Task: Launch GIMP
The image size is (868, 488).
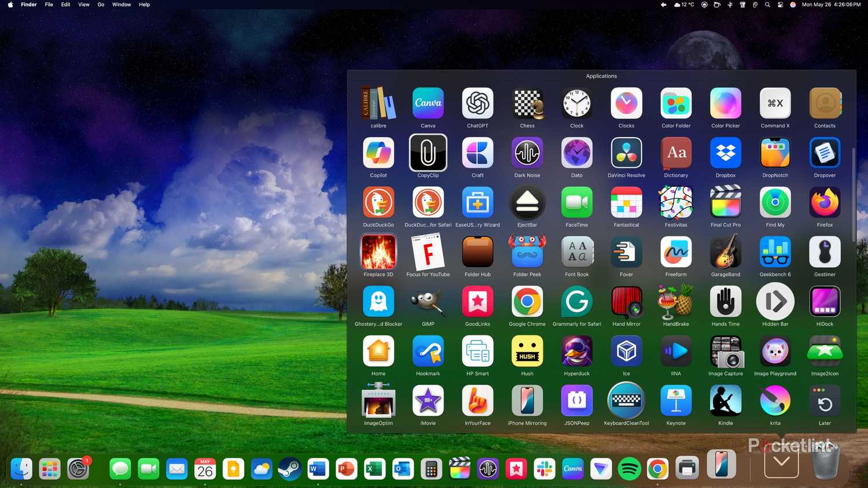Action: click(x=428, y=301)
